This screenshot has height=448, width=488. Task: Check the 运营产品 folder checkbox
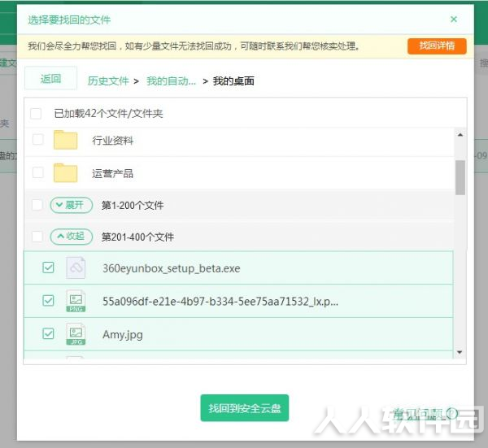click(x=38, y=172)
